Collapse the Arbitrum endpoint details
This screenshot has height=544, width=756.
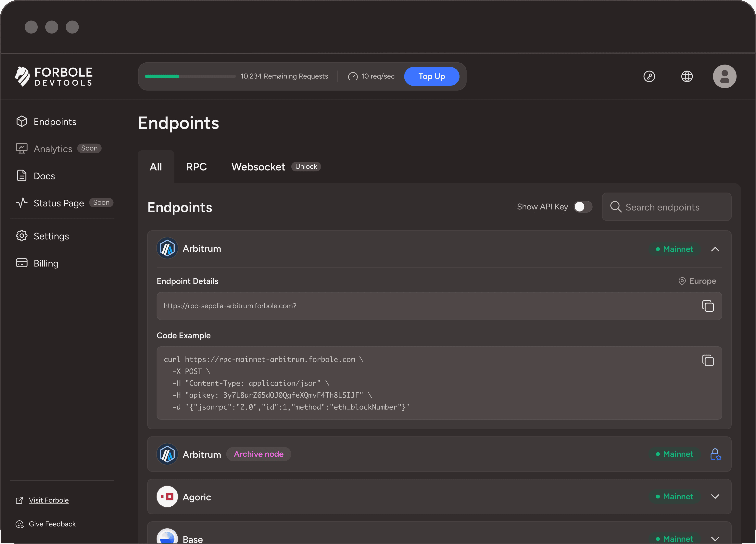pos(715,249)
